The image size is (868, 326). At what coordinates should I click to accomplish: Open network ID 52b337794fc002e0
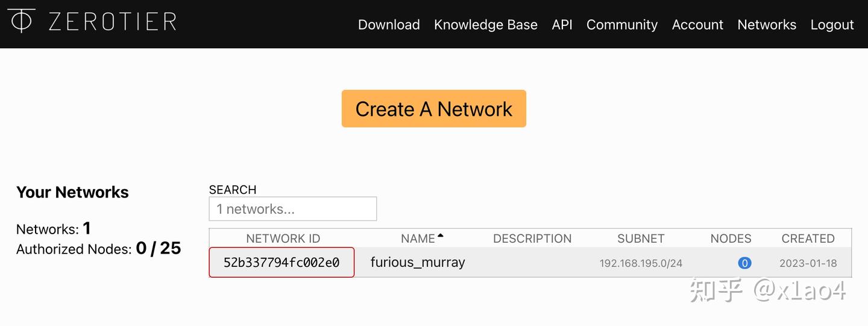tap(281, 263)
